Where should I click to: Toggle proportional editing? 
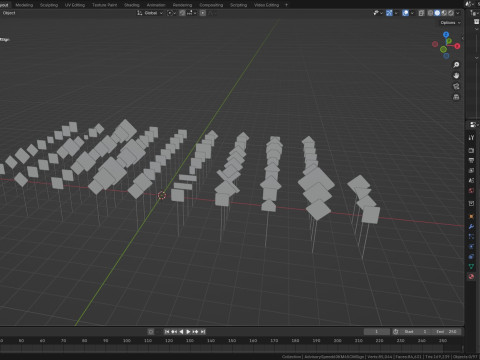tap(203, 13)
